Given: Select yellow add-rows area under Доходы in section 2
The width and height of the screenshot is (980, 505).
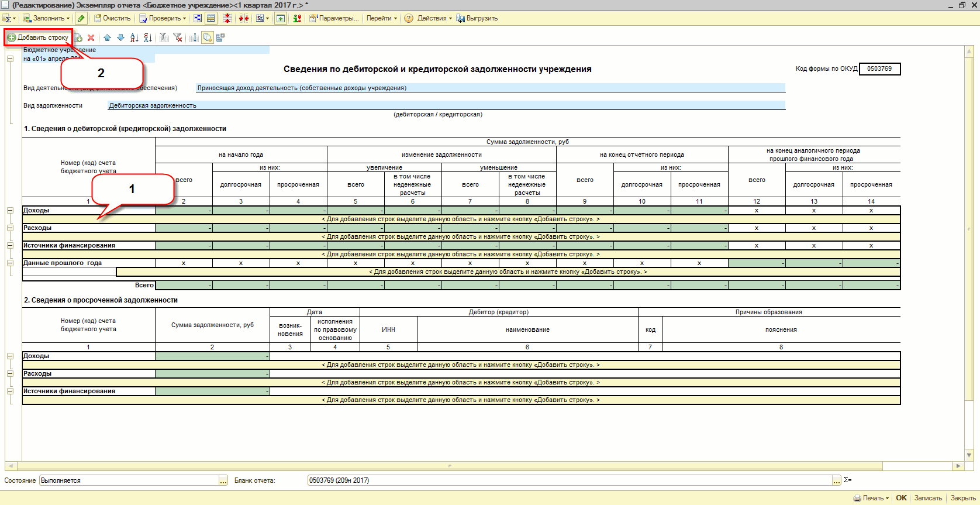Looking at the screenshot, I should (461, 365).
